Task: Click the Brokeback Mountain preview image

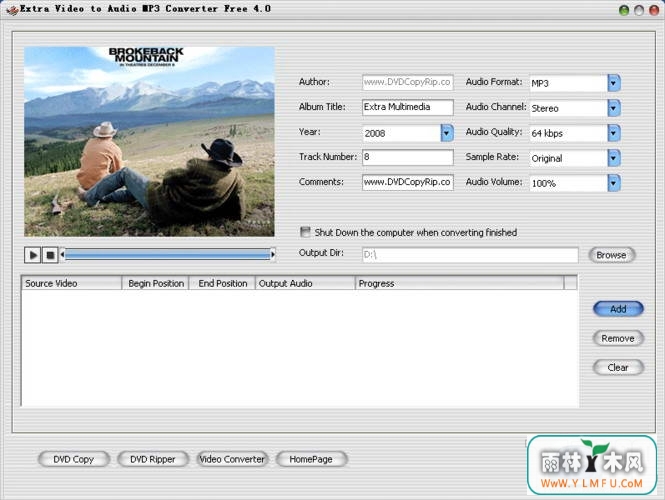Action: (x=149, y=141)
